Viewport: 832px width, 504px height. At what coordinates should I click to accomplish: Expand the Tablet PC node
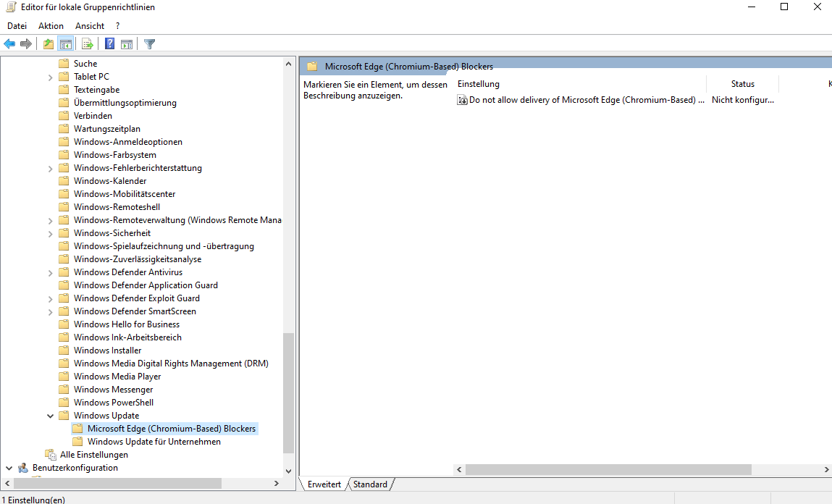click(51, 77)
